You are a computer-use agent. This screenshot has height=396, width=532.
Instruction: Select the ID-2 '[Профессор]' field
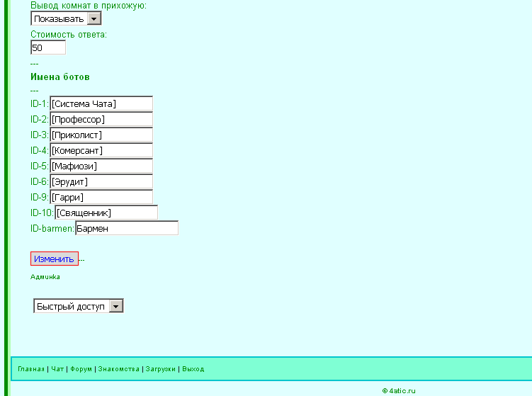101,120
